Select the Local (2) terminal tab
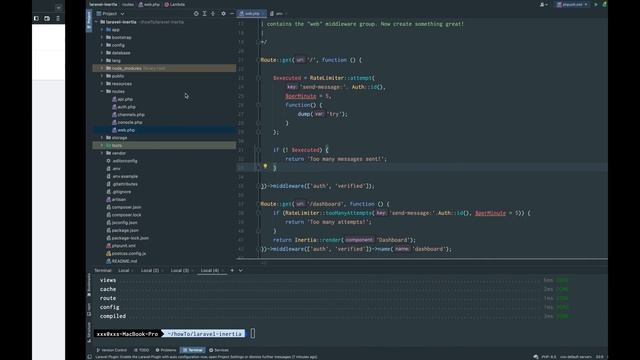Viewport: 640px width, 360px height. tap(150, 270)
